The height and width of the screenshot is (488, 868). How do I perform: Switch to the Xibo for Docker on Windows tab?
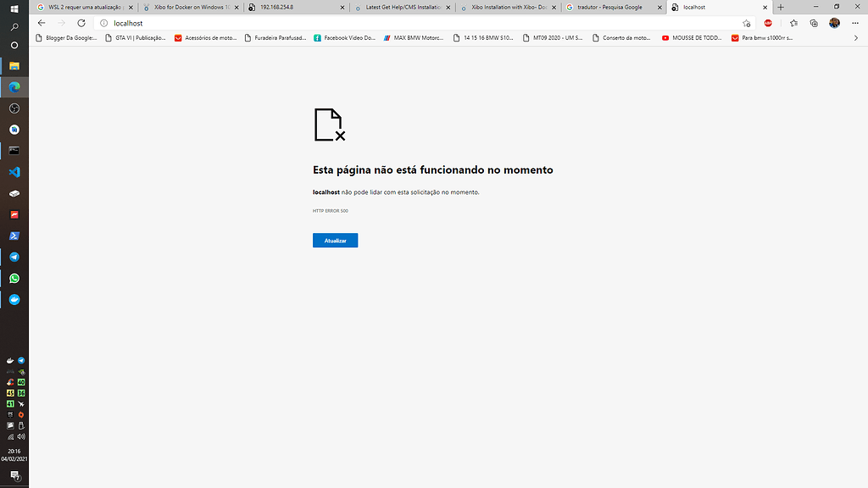click(189, 7)
